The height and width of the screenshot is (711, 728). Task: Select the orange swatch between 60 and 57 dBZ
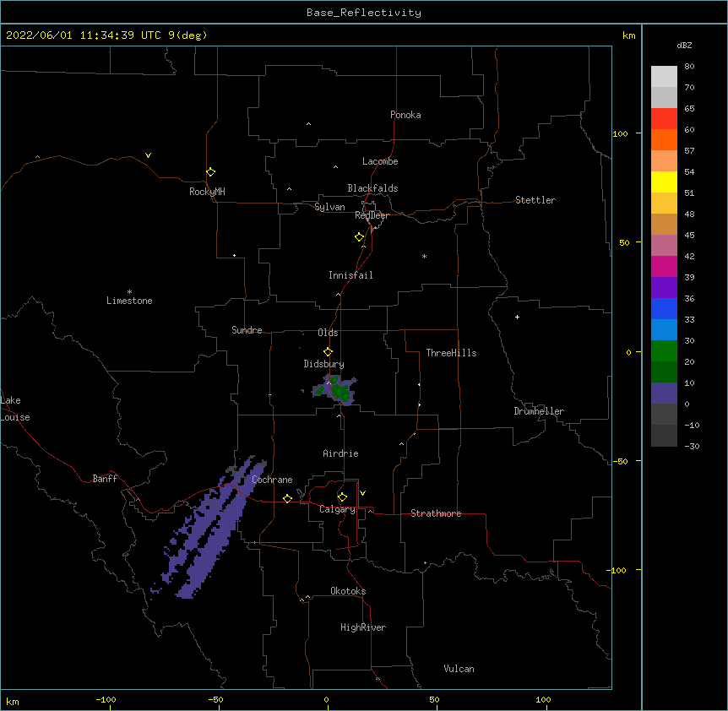[664, 139]
